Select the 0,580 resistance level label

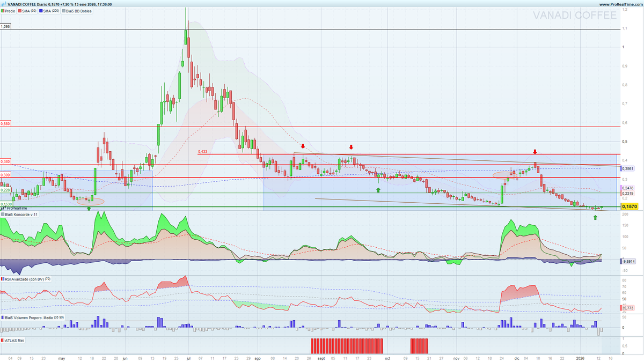[x=5, y=124]
